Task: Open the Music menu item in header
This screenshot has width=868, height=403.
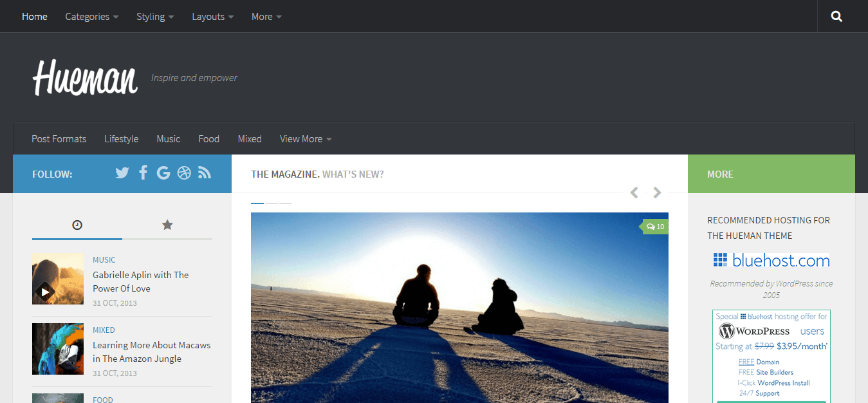Action: click(x=169, y=139)
